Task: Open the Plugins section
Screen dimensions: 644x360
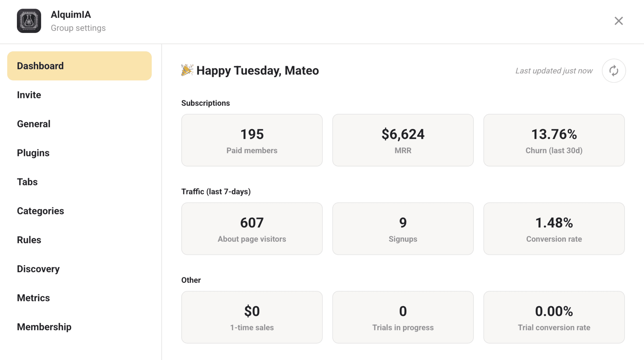Action: pyautogui.click(x=33, y=153)
